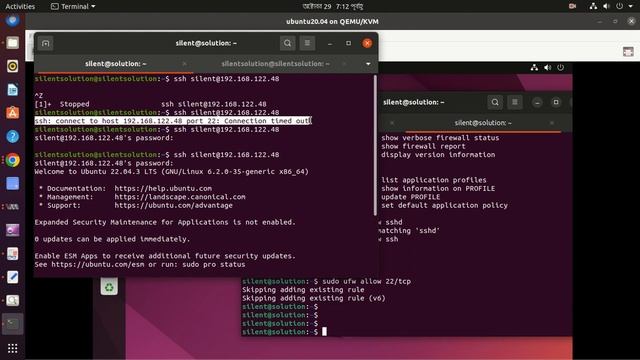Click the guest desktop volume icon
The width and height of the screenshot is (640, 360).
click(x=548, y=68)
